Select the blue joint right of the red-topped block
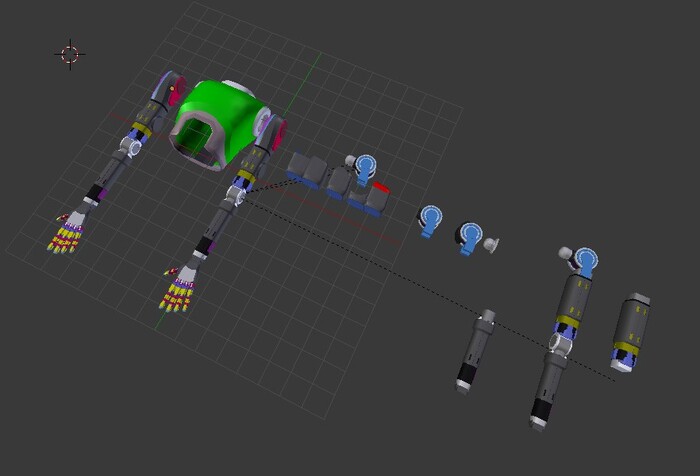The width and height of the screenshot is (700, 476). click(431, 219)
